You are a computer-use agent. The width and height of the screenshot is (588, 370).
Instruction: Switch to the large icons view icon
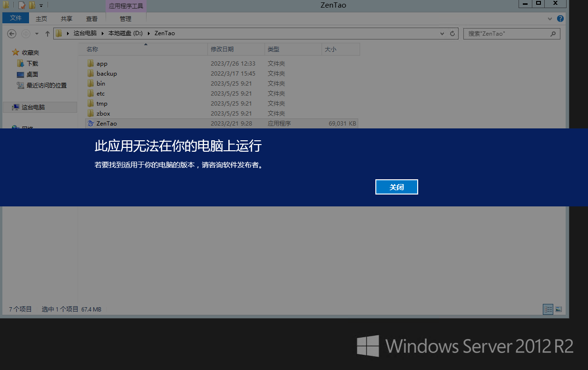[559, 309]
